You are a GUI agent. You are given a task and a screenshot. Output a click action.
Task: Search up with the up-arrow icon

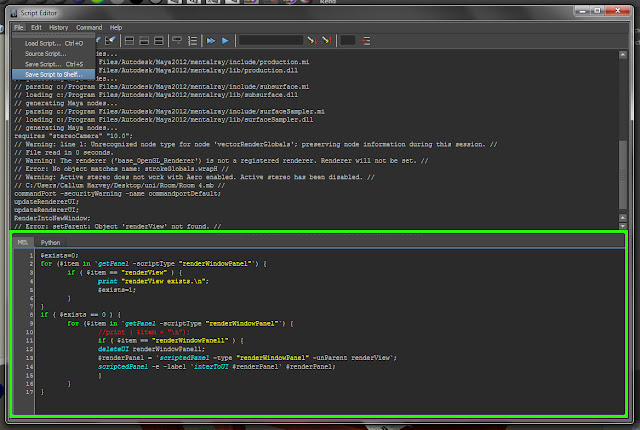(x=327, y=40)
